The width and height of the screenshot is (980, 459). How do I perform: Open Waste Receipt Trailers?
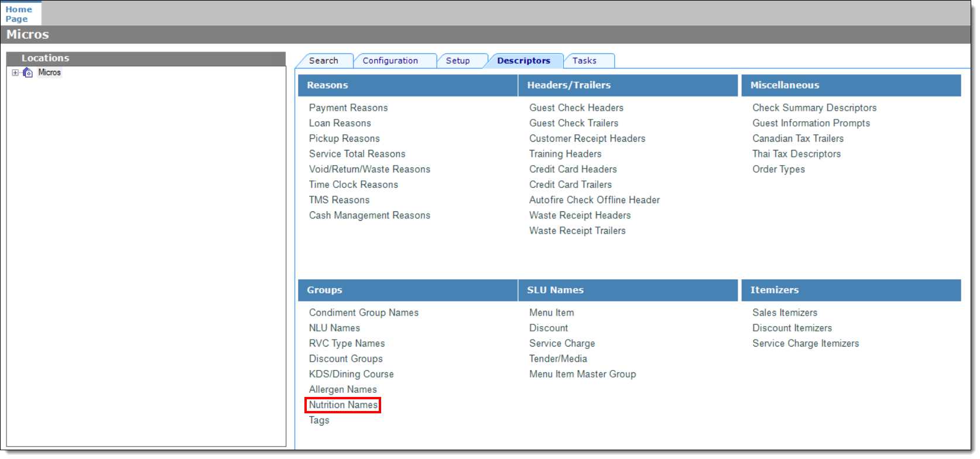point(577,231)
